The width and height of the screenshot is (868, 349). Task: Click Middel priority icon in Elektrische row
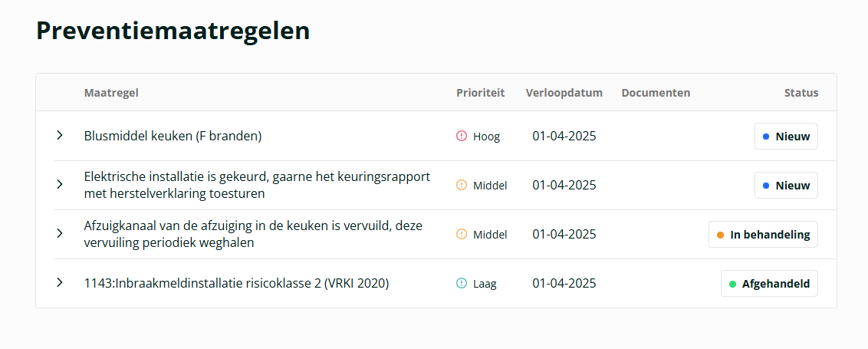462,185
